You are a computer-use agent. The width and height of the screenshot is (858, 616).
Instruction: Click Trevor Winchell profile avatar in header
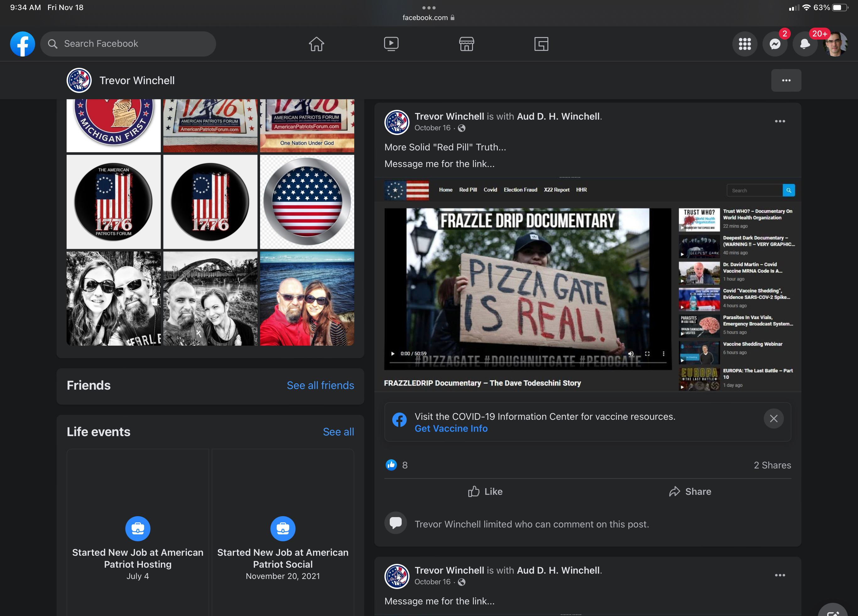[79, 80]
